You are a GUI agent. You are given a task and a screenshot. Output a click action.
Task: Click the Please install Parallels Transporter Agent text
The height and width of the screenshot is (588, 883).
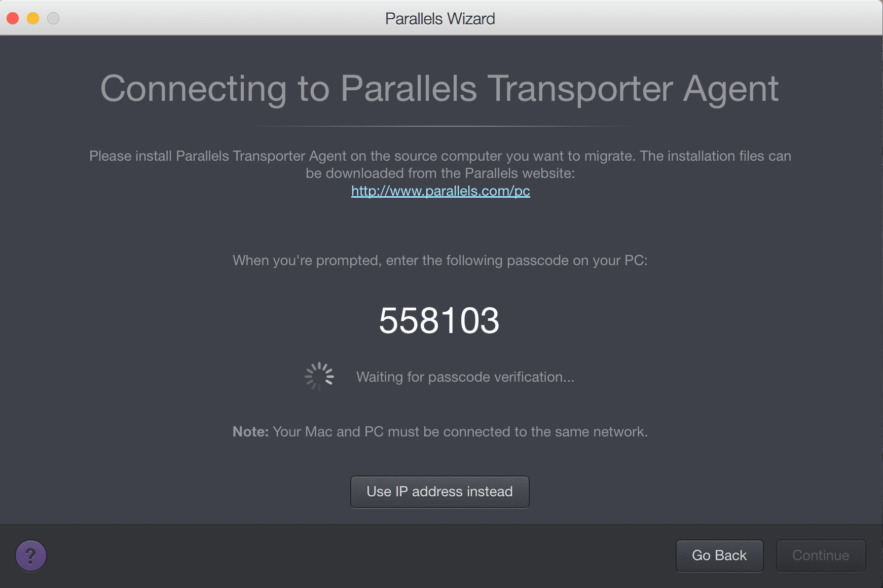[x=440, y=156]
